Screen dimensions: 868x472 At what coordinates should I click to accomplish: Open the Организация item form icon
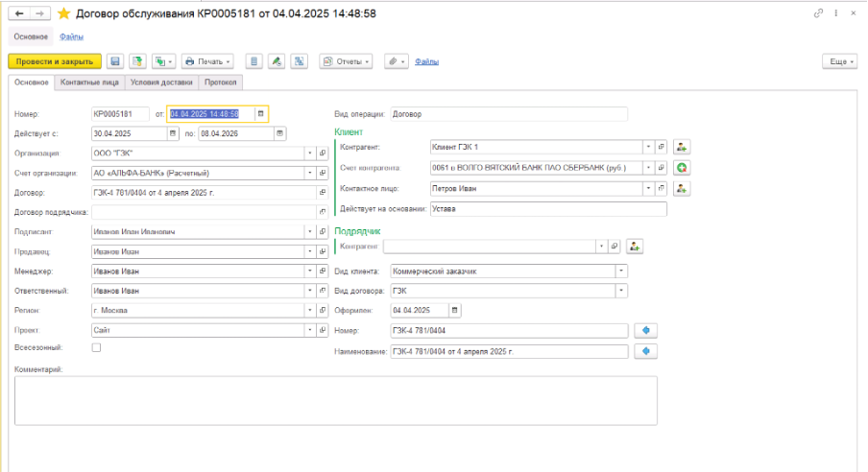pos(323,153)
